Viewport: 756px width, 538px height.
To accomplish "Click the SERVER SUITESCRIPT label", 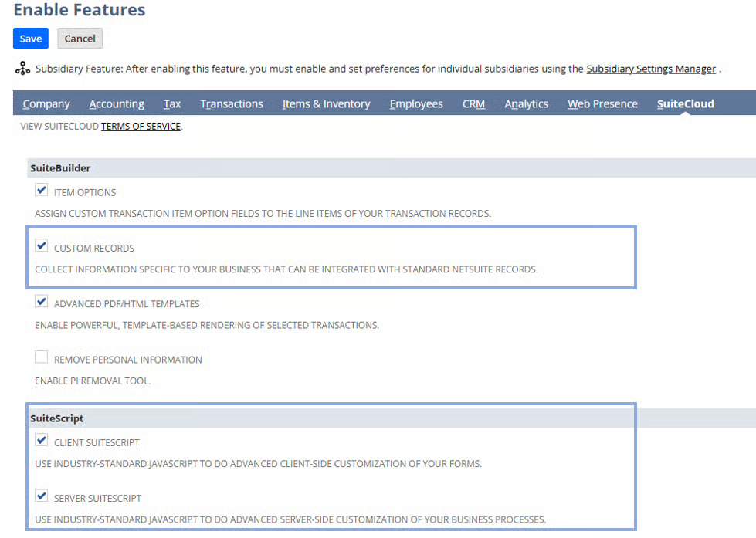I will point(97,499).
